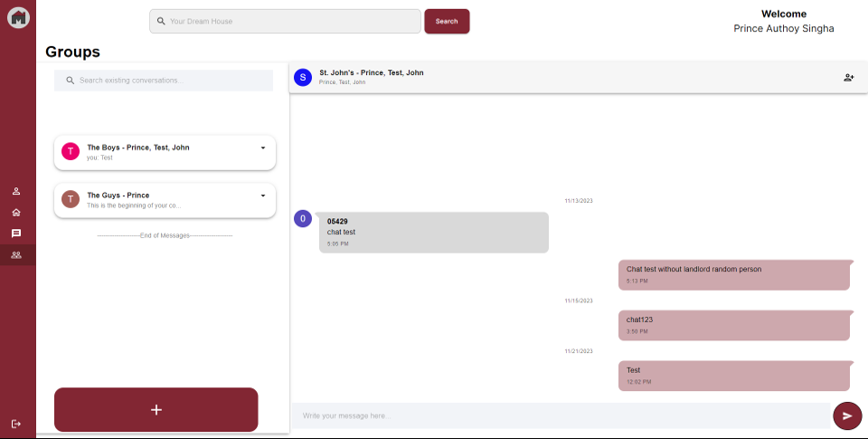Screen dimensions: 868x439
Task: Click the logout icon in sidebar
Action: click(16, 424)
